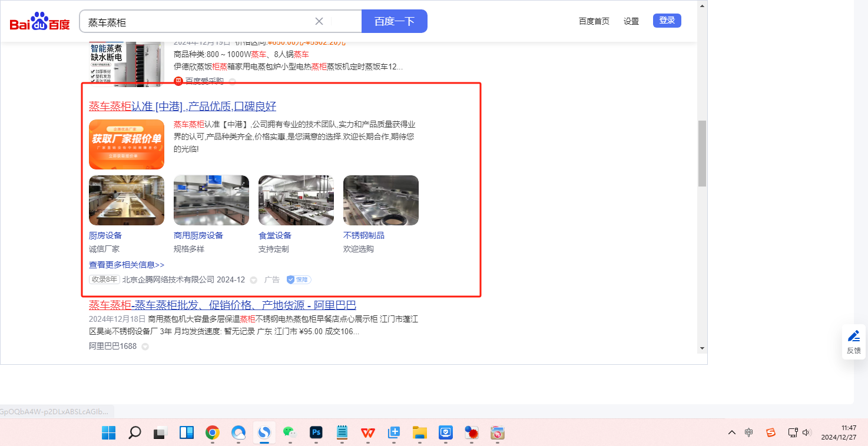Viewport: 868px width, 446px height.
Task: Expand the dropdown arrow beside 北京企腾网络技术有限公司
Action: point(253,280)
